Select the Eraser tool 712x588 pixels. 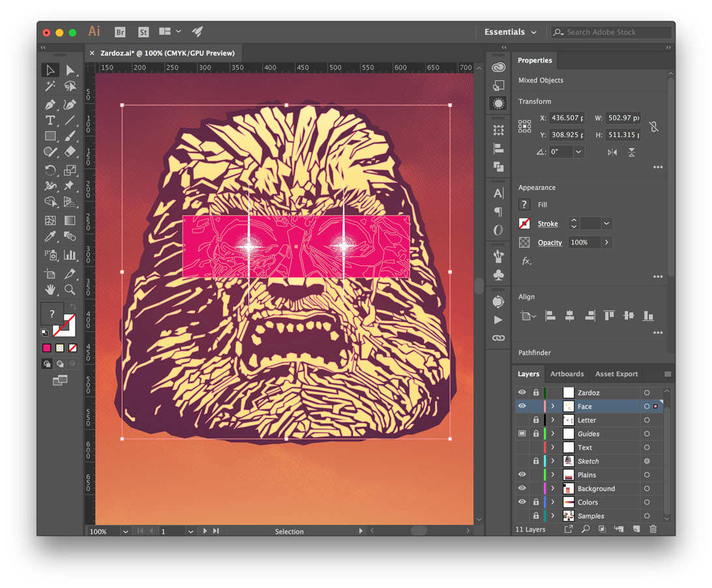(70, 152)
